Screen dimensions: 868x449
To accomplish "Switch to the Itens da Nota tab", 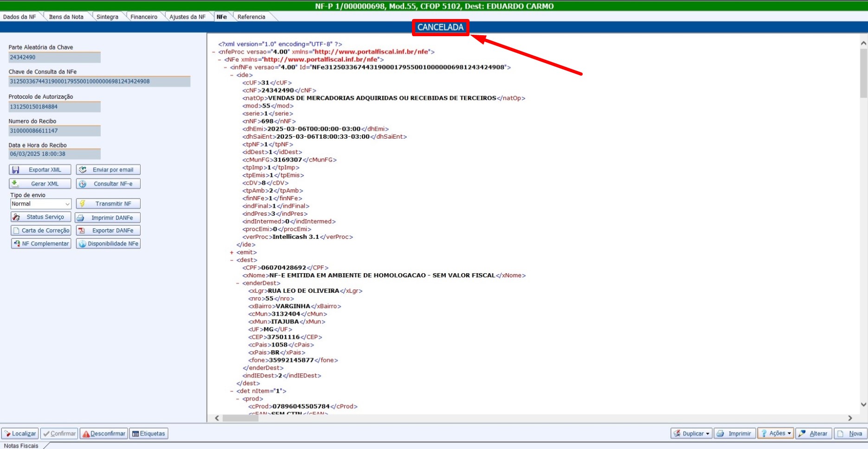I will tap(66, 17).
